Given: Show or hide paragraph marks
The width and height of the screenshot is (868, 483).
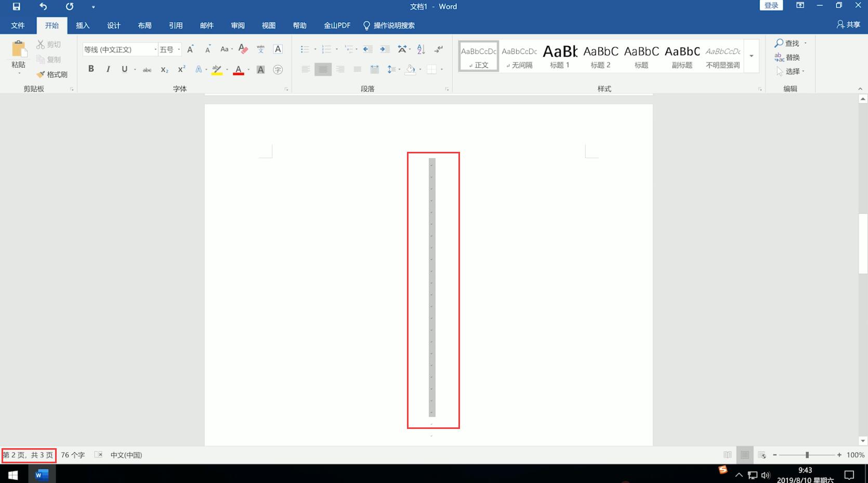Looking at the screenshot, I should click(x=439, y=49).
